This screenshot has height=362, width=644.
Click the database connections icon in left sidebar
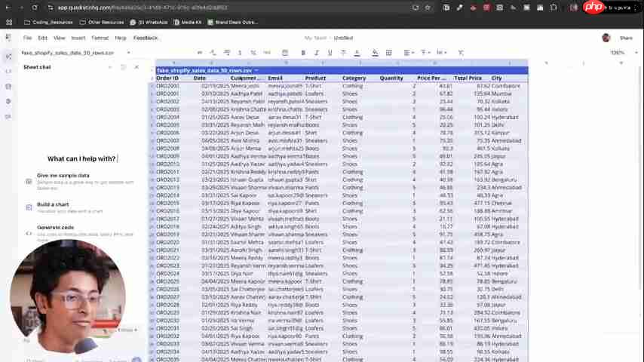[x=8, y=87]
